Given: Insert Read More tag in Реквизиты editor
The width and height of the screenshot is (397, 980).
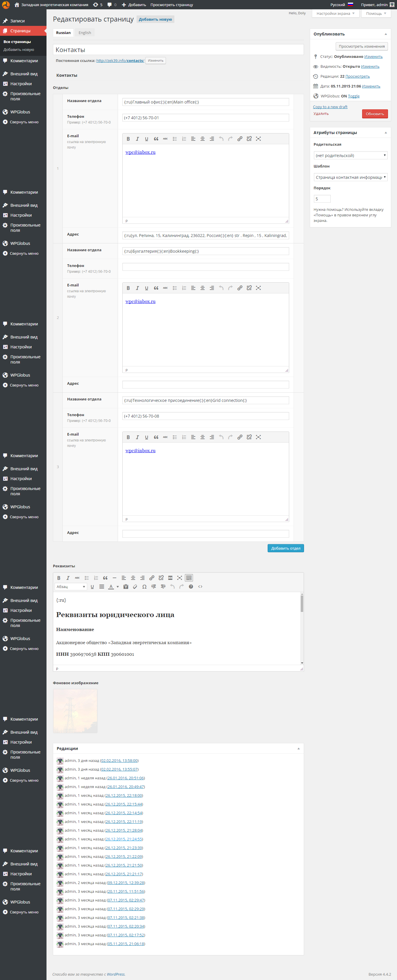Looking at the screenshot, I should [170, 578].
